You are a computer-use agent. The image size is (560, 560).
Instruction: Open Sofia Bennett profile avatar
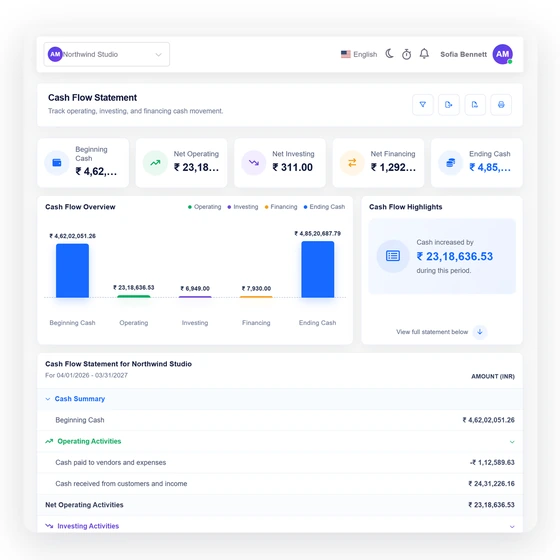pyautogui.click(x=502, y=54)
